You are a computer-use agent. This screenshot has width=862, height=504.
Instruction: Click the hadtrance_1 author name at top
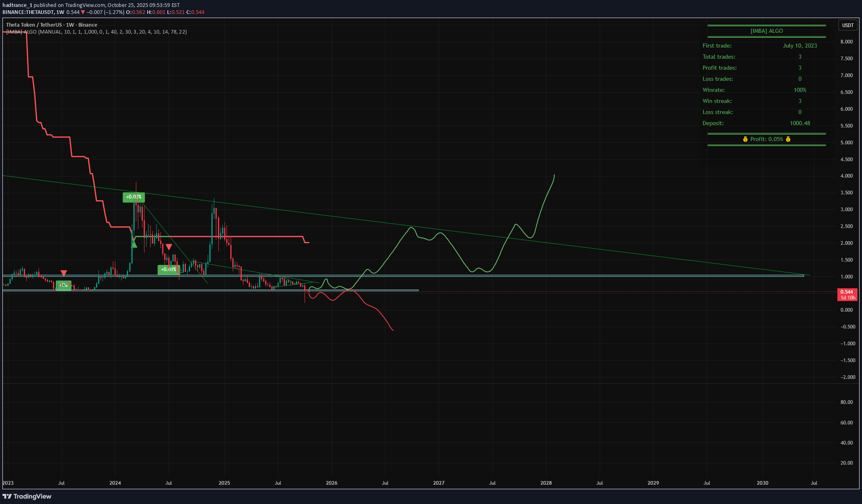point(17,5)
